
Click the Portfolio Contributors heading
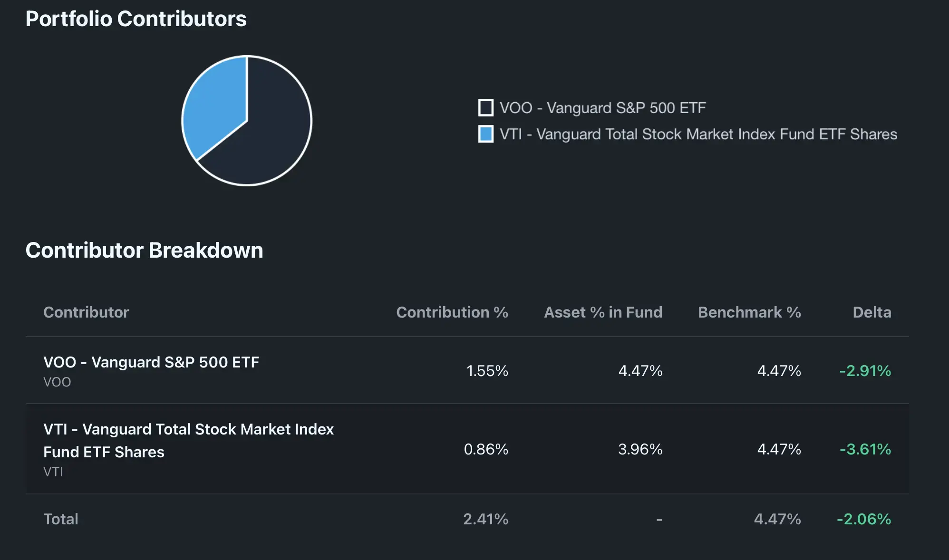(136, 19)
